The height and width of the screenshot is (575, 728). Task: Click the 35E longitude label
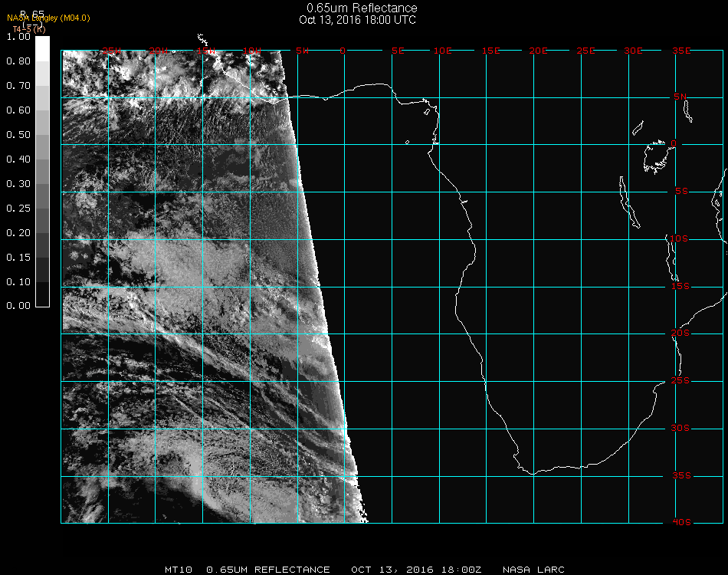(681, 51)
